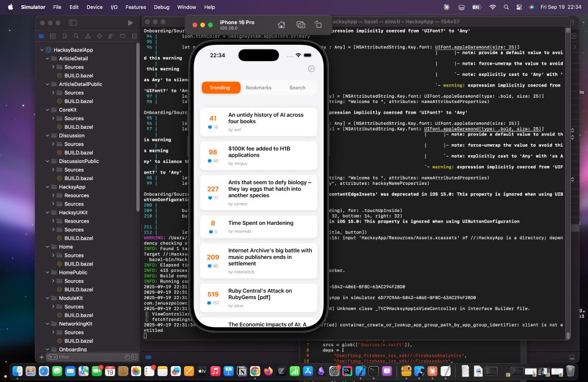
Task: Tap the Simulator Home button
Action: (281, 25)
